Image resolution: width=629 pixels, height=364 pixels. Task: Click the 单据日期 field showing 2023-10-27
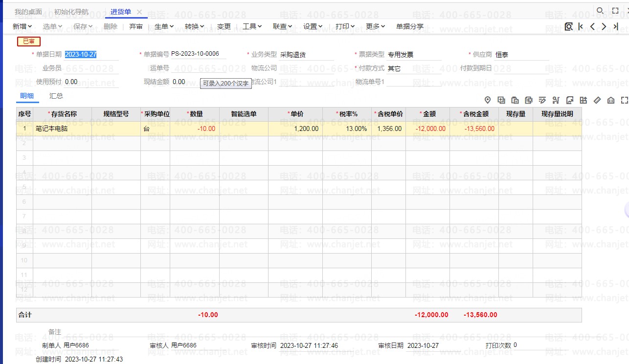tap(81, 54)
